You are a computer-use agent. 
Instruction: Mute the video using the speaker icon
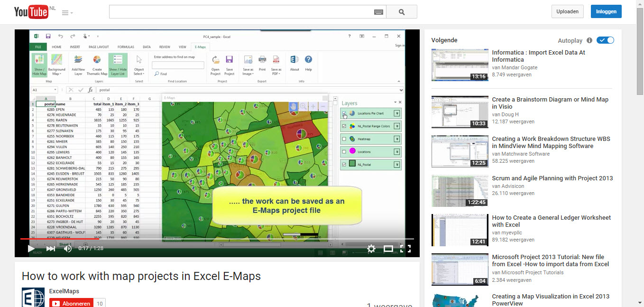67,248
